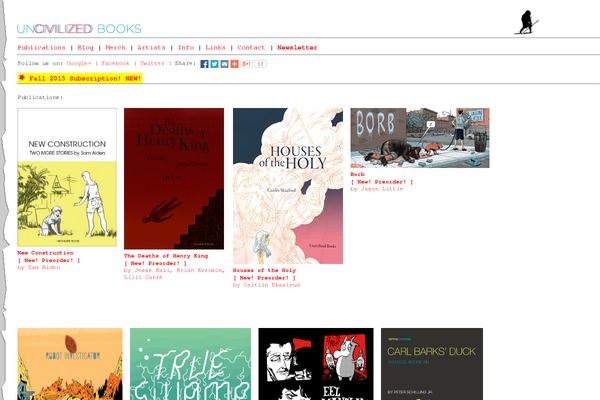This screenshot has height=400, width=600.
Task: Click the caveman silhouette logo icon
Action: point(527,22)
